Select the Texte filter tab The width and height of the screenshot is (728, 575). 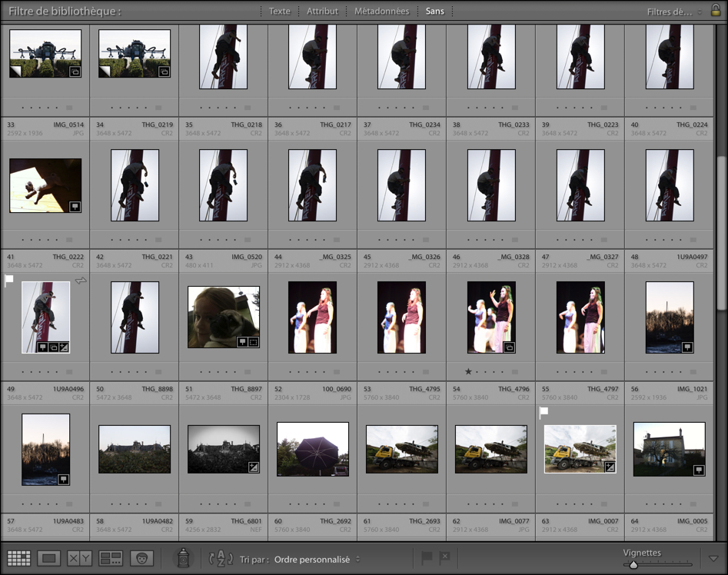pos(280,11)
